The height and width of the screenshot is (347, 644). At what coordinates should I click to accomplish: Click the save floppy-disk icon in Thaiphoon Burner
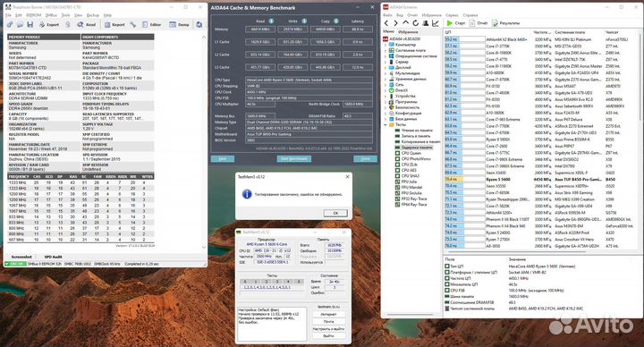(30, 25)
